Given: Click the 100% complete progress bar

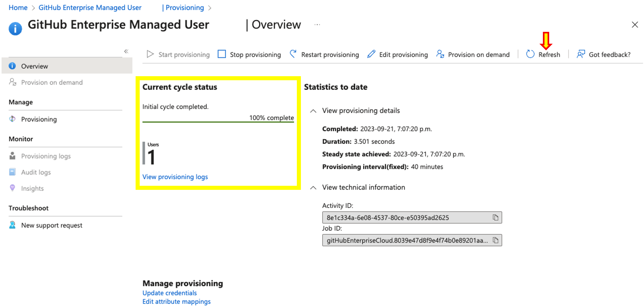Looking at the screenshot, I should [x=218, y=122].
